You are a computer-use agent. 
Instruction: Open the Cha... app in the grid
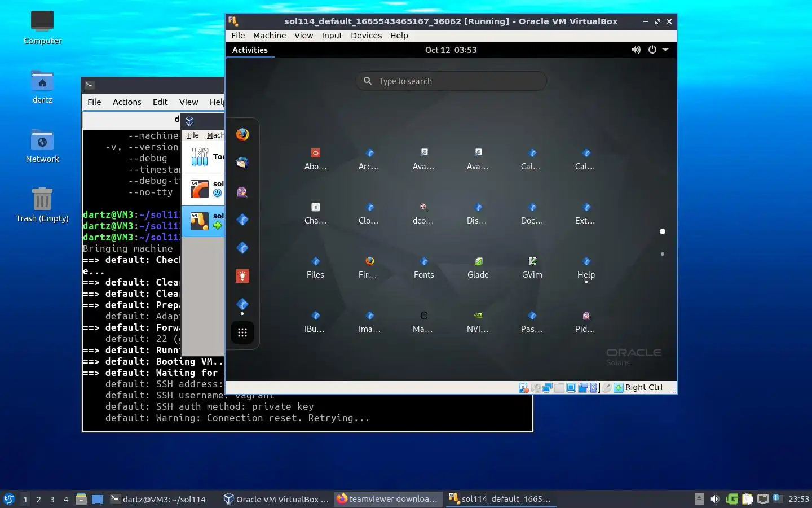pyautogui.click(x=315, y=213)
